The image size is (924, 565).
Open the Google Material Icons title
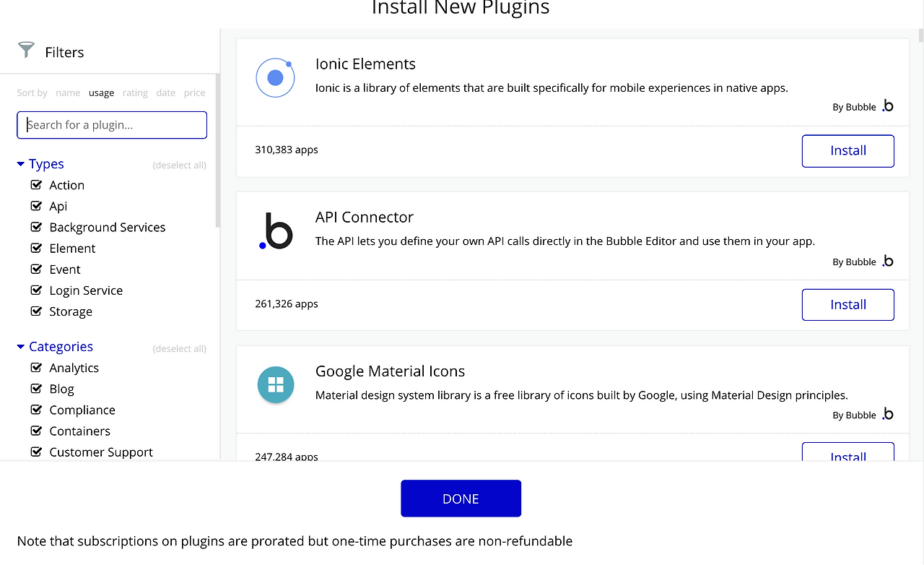390,371
